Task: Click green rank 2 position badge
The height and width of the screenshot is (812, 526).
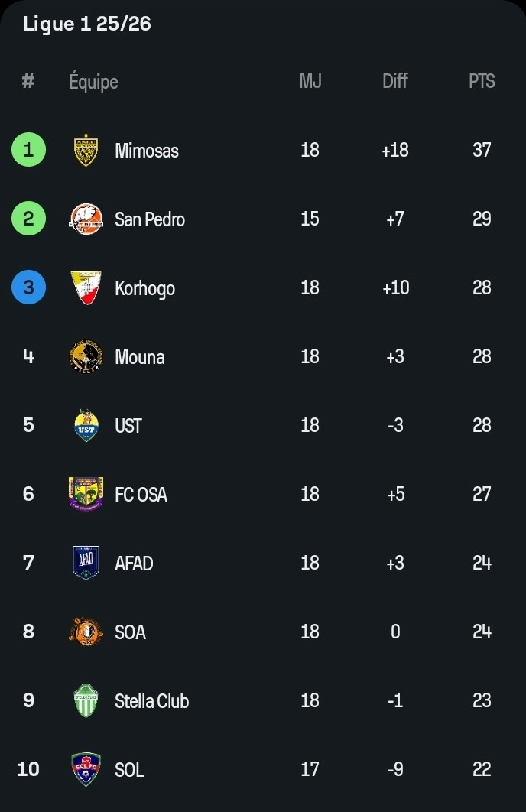Action: tap(28, 219)
